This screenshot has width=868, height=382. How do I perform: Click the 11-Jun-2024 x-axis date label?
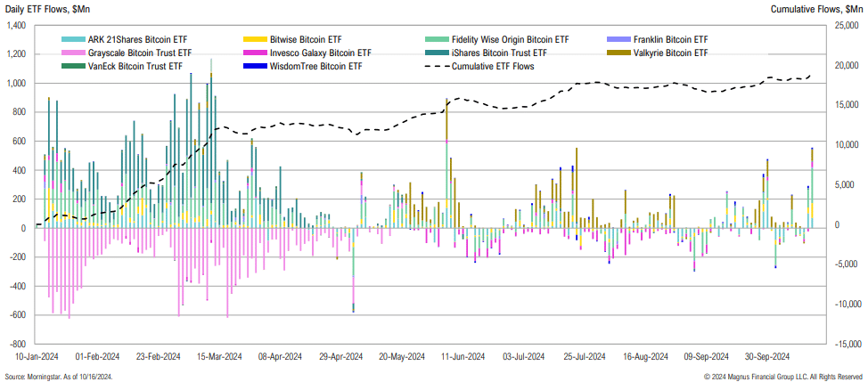pyautogui.click(x=463, y=356)
